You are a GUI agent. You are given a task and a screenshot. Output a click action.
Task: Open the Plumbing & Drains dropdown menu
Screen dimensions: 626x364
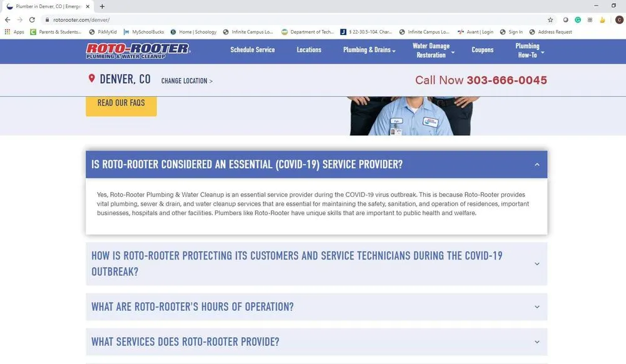(369, 50)
